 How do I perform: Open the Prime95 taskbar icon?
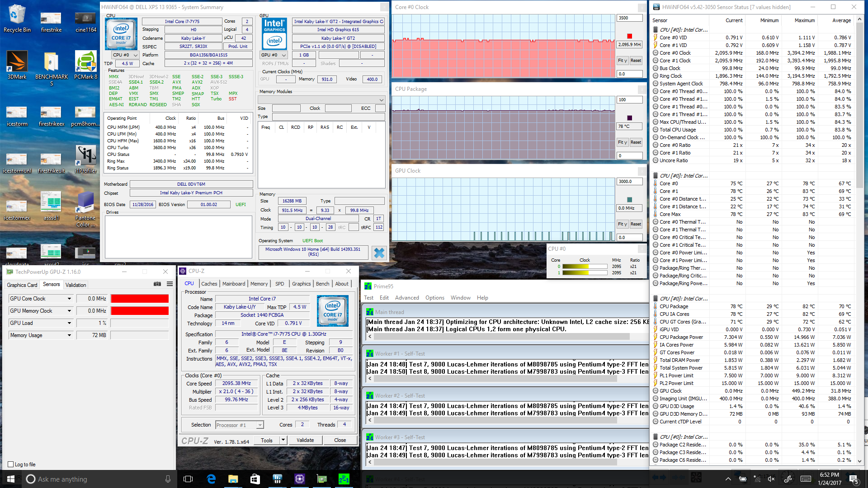point(344,479)
